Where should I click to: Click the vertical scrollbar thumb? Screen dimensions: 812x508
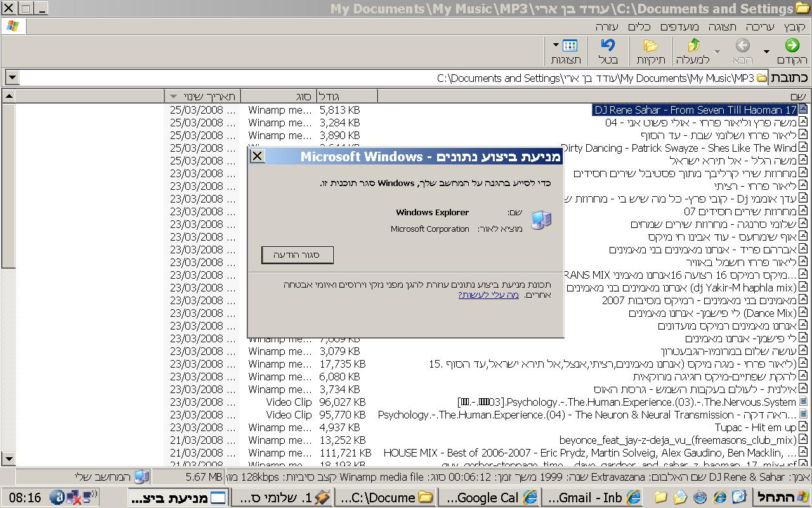[x=8, y=185]
